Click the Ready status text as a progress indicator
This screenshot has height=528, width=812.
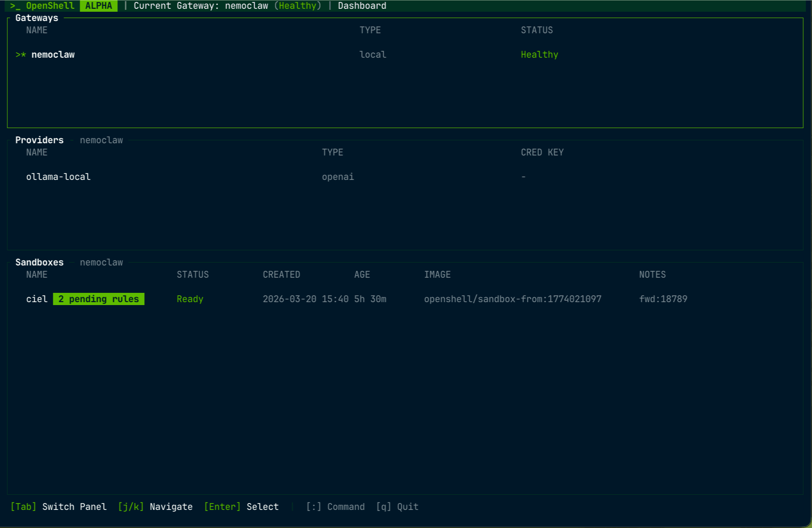190,299
